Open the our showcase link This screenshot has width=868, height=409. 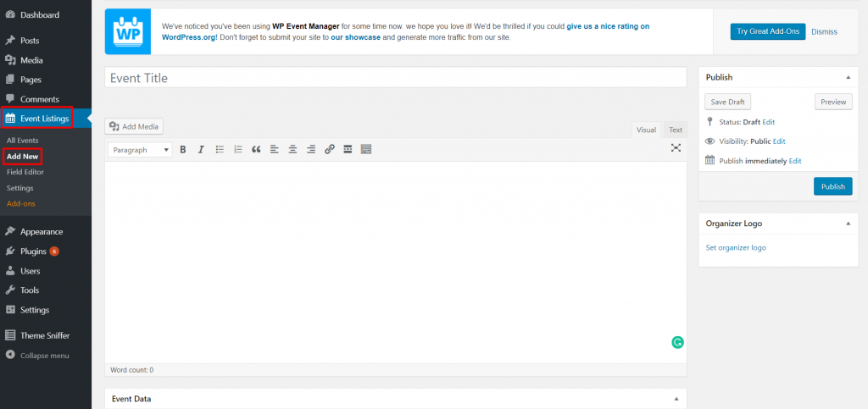pyautogui.click(x=355, y=37)
